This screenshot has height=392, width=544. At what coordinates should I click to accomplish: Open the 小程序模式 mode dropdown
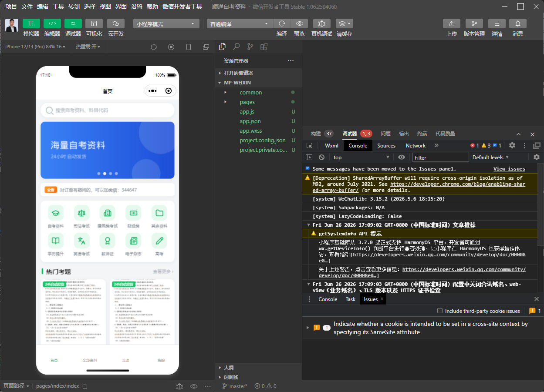(x=166, y=24)
